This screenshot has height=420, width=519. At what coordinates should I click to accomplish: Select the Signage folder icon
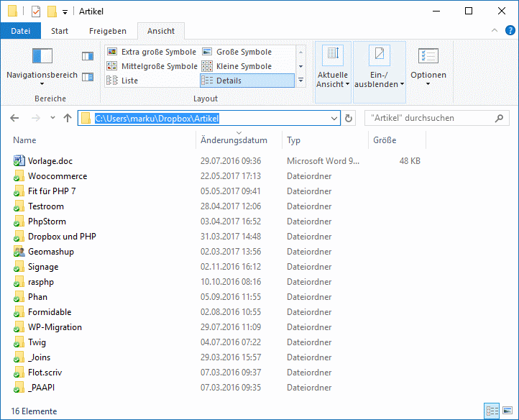(19, 267)
